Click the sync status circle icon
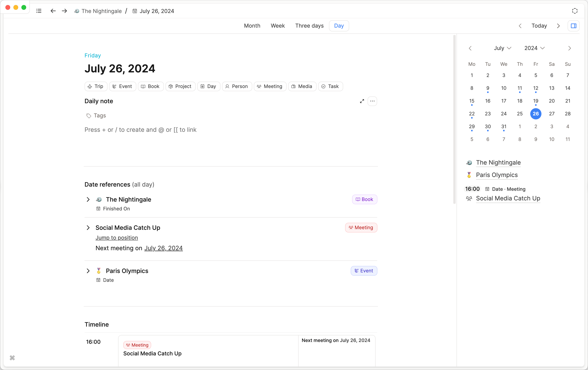This screenshot has width=588, height=370. point(575,11)
